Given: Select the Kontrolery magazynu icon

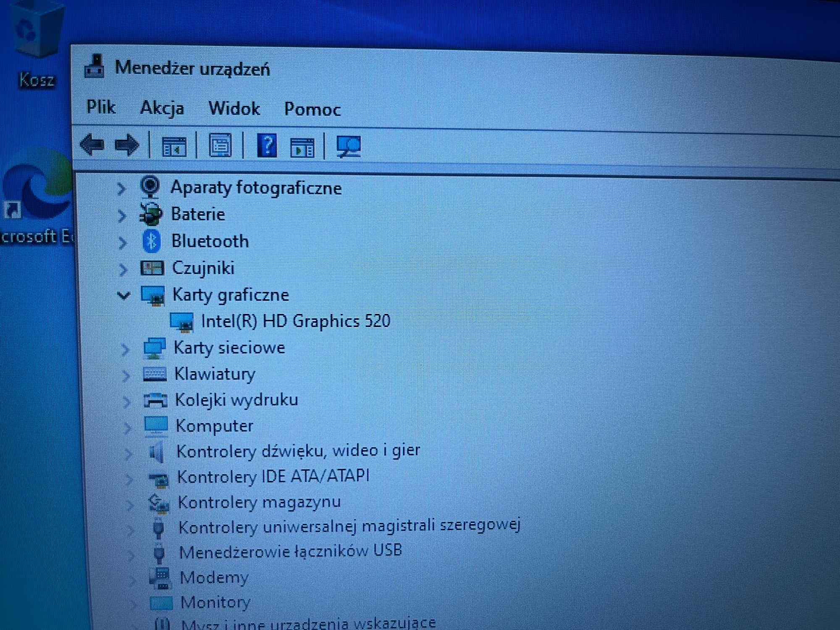Looking at the screenshot, I should (159, 504).
